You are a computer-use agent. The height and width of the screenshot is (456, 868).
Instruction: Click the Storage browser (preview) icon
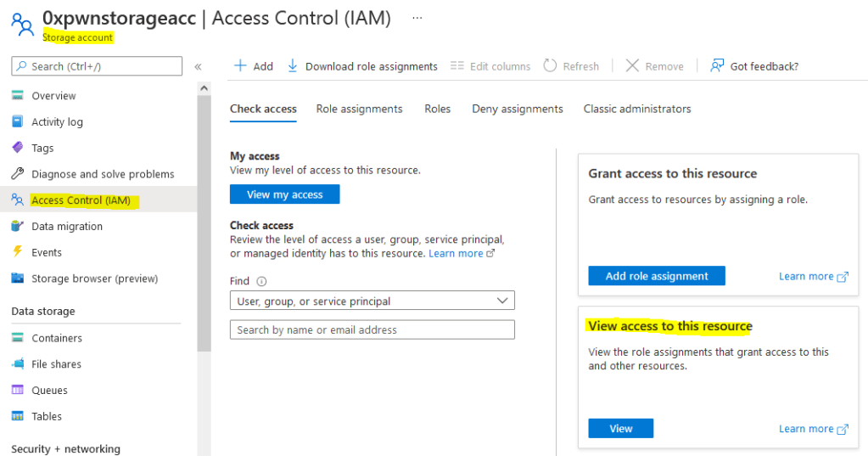pos(18,279)
